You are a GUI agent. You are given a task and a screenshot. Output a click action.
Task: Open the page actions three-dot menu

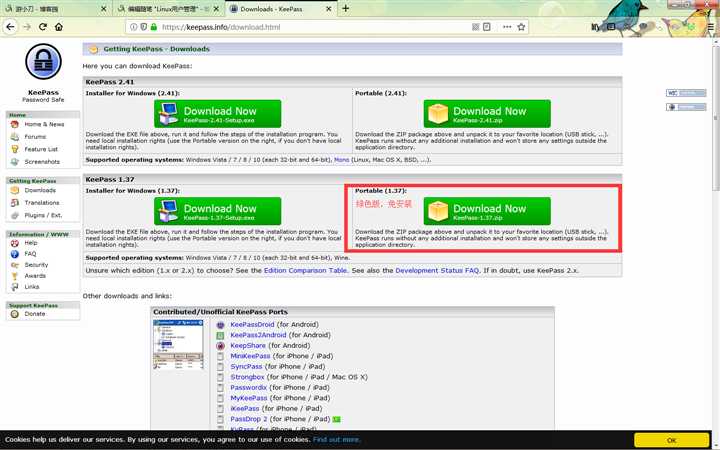tap(507, 27)
